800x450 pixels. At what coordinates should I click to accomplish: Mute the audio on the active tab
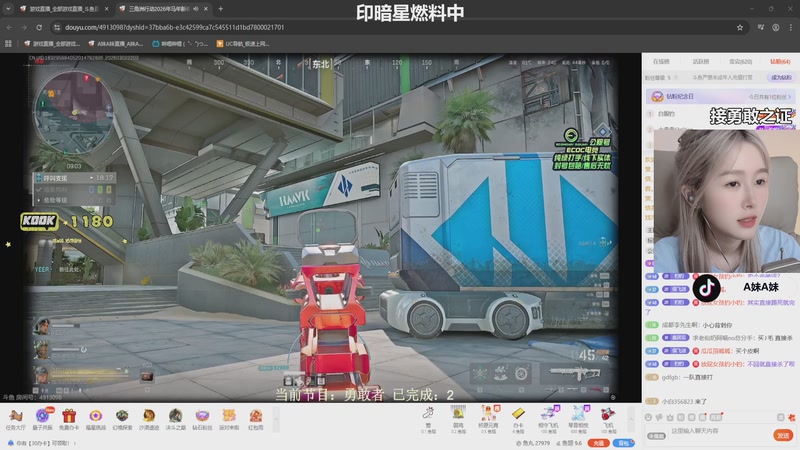[x=196, y=9]
